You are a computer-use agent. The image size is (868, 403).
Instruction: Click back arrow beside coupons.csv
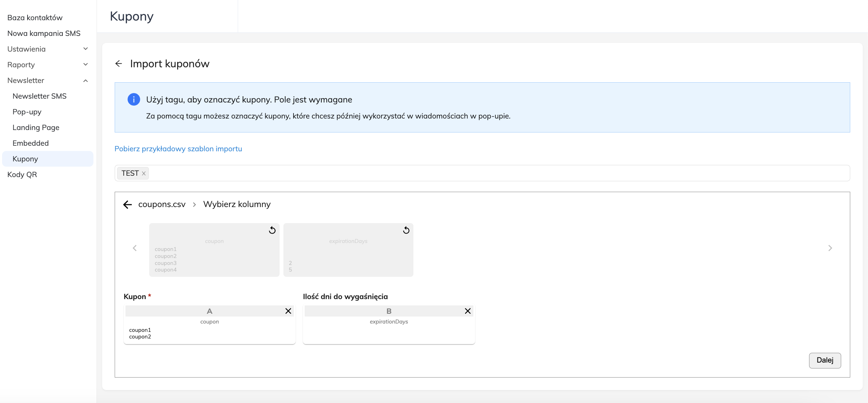(x=128, y=204)
